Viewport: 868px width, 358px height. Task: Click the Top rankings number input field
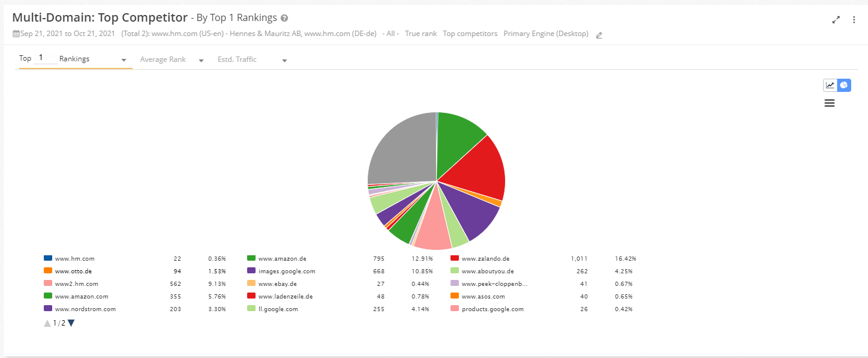[x=46, y=58]
